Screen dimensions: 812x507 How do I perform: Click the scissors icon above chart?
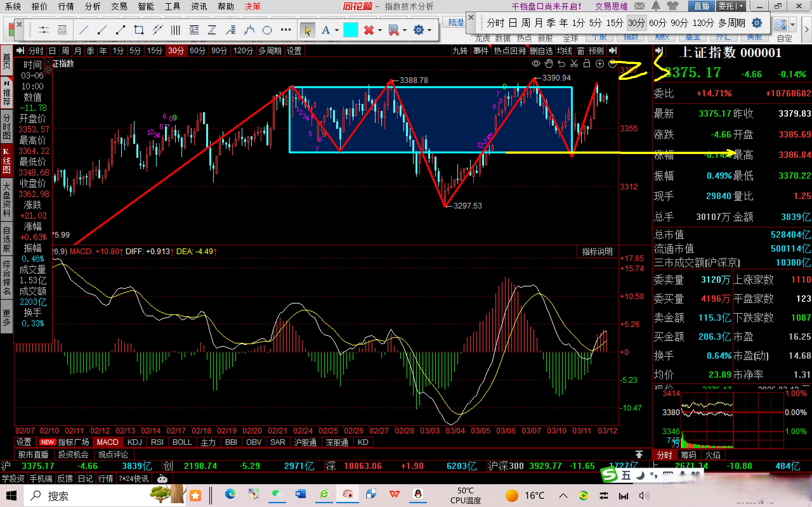[574, 64]
